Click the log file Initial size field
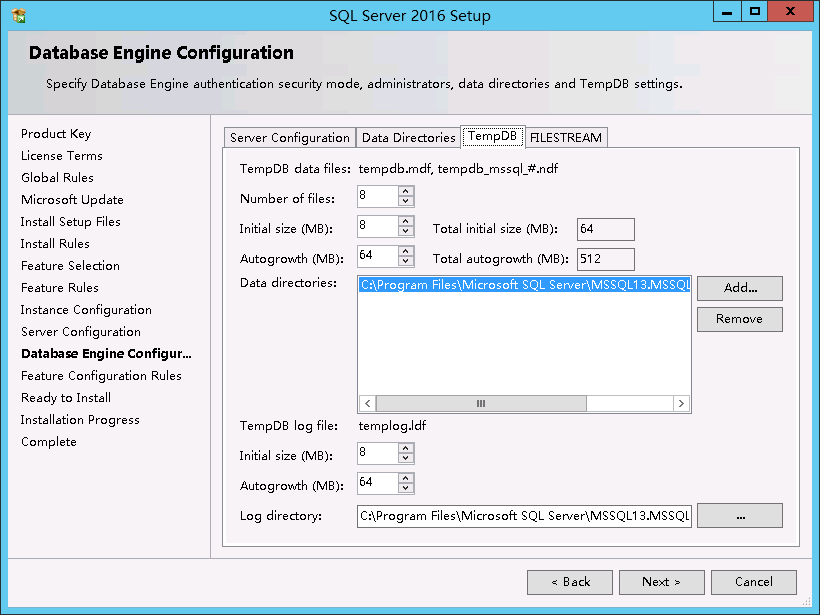 [378, 453]
